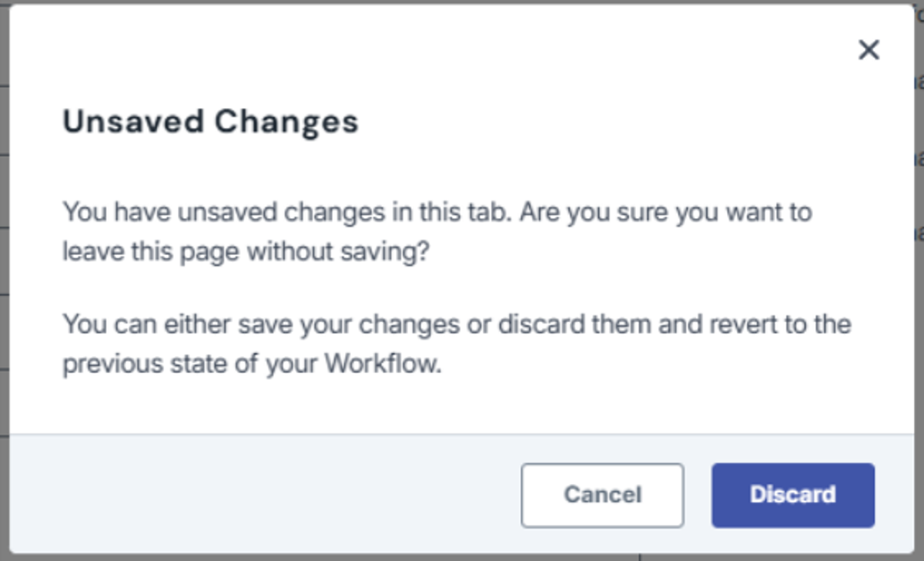Choose Discard to leave without saving
The image size is (924, 561).
(793, 495)
